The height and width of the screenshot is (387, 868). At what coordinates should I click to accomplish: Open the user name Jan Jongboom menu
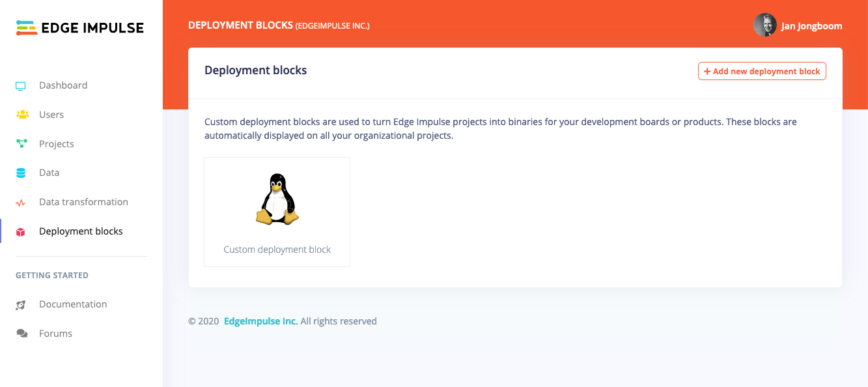(811, 26)
